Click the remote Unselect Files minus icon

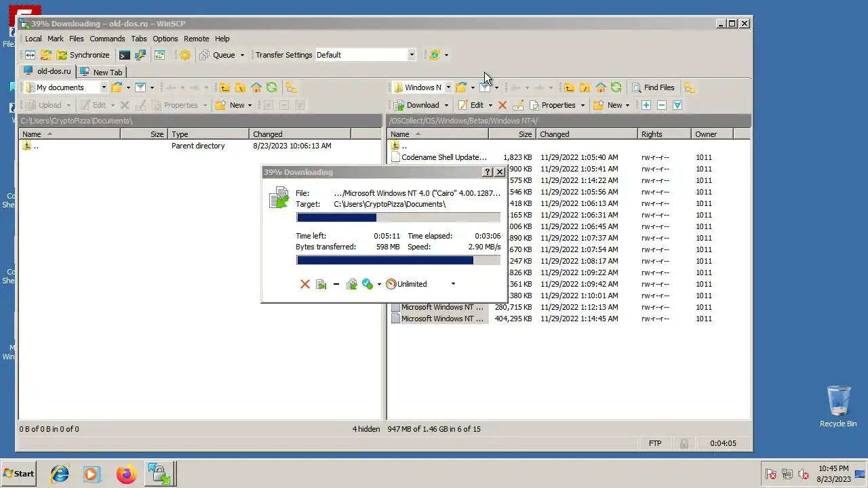pos(662,105)
